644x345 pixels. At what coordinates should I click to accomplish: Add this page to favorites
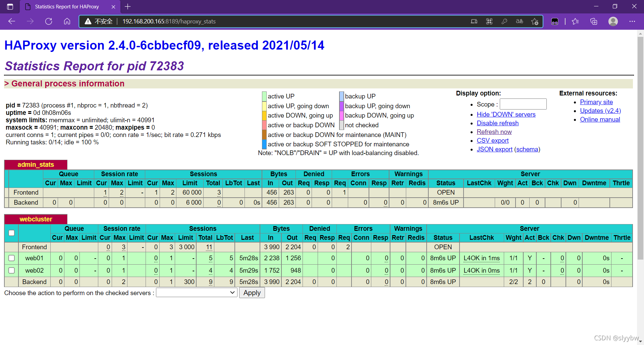(535, 21)
